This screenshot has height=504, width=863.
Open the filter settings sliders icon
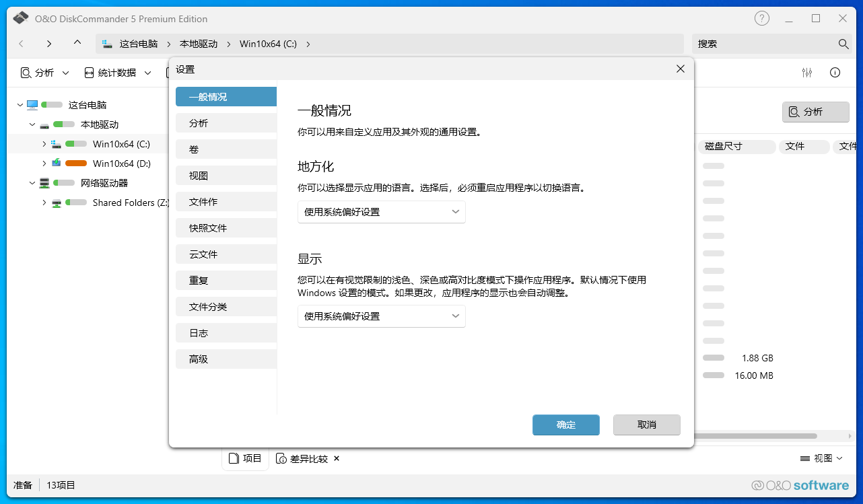click(807, 72)
